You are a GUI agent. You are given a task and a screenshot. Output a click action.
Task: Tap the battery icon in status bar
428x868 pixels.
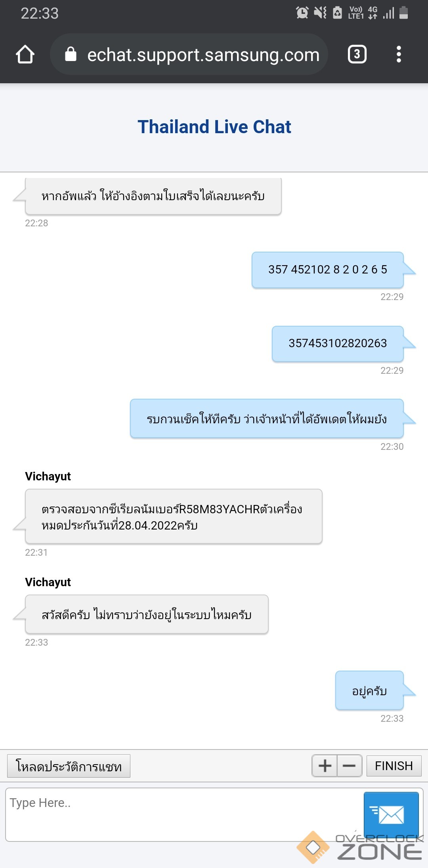point(403,13)
